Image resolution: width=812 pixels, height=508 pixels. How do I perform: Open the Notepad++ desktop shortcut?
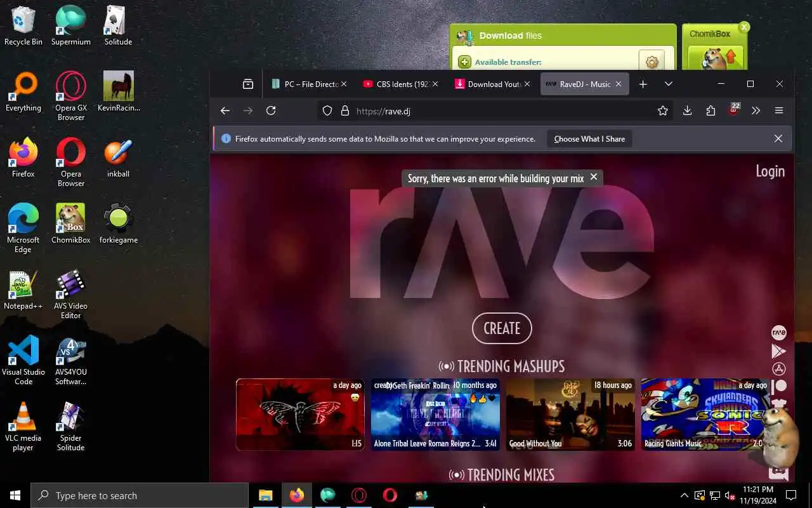(x=23, y=290)
